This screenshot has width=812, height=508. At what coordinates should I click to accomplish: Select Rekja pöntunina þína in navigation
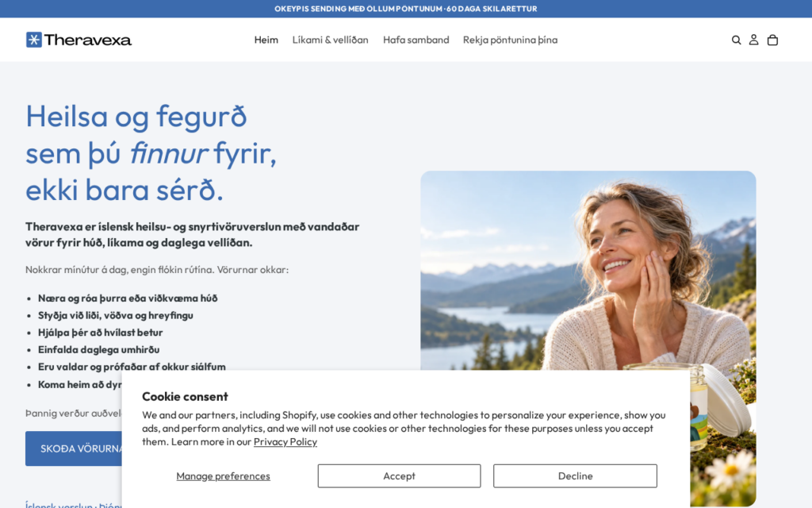point(510,40)
